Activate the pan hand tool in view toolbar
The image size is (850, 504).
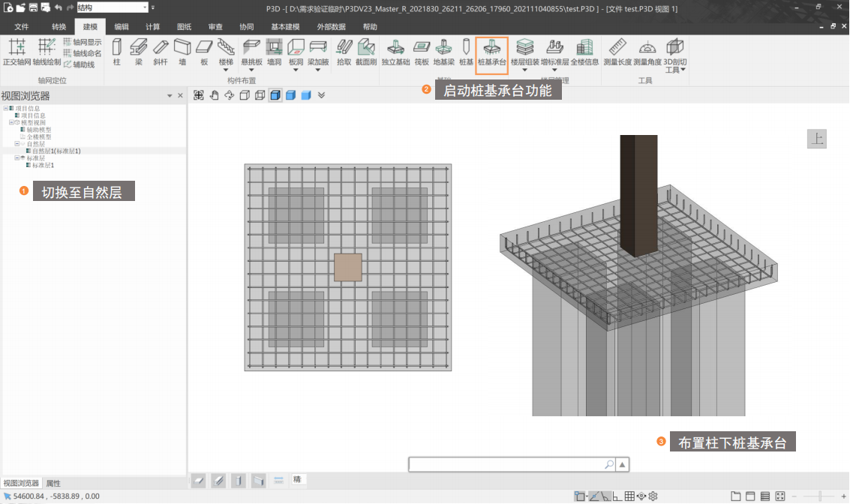(214, 95)
